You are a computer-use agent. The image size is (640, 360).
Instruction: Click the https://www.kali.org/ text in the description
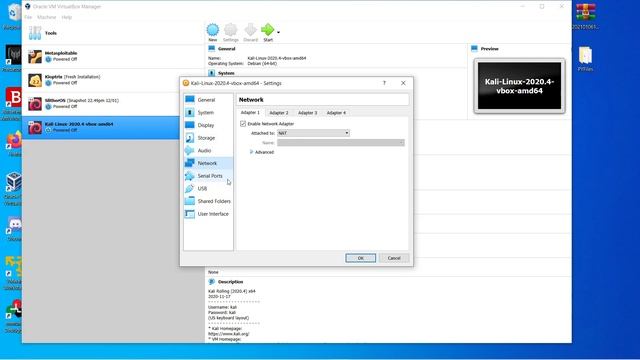(x=229, y=333)
